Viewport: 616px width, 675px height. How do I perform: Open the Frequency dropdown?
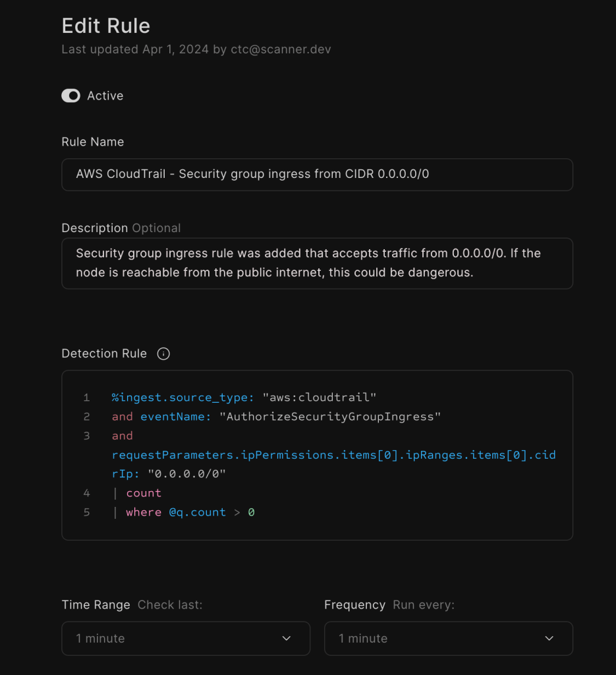tap(448, 638)
